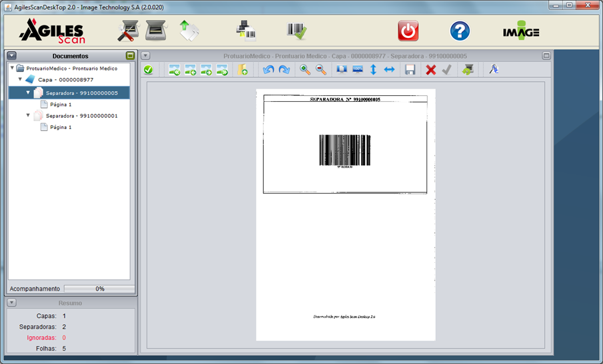Click the Ignoradas count in Resumo
603x364 pixels.
[64, 338]
